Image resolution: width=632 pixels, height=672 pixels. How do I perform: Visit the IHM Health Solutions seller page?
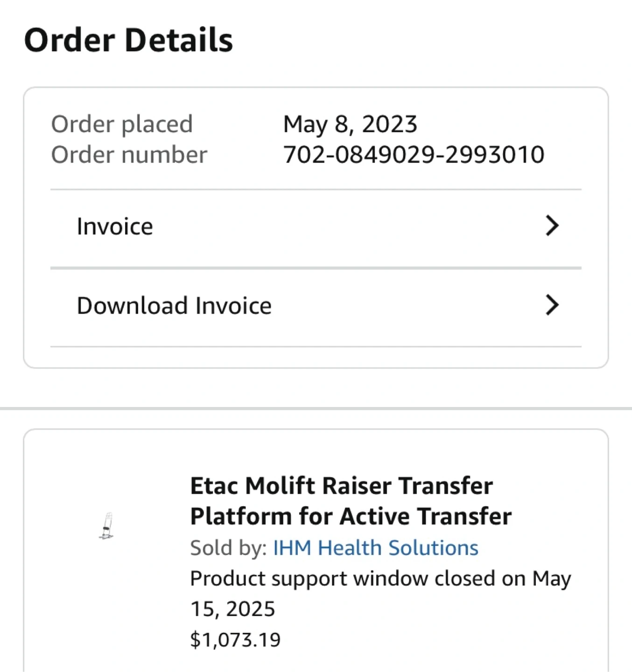[x=375, y=548]
